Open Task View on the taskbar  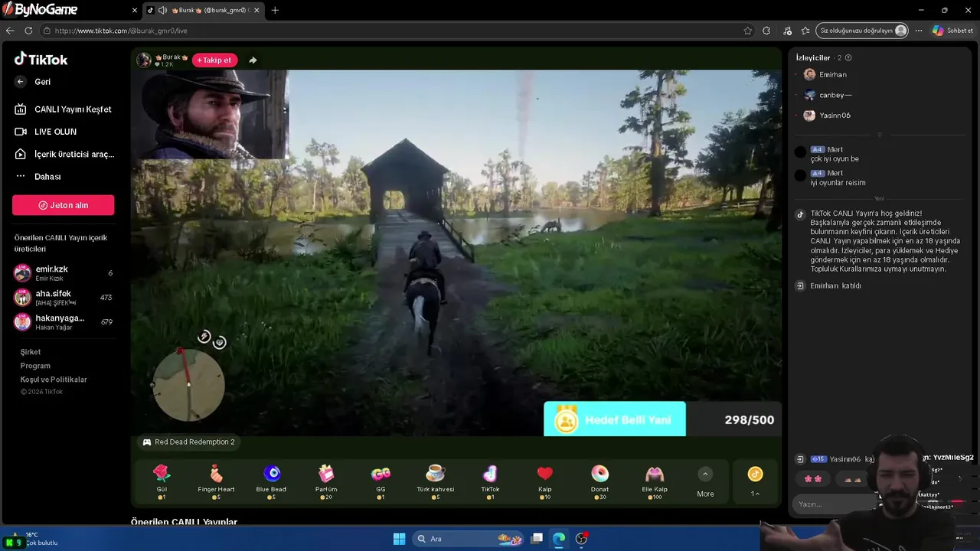pyautogui.click(x=537, y=539)
